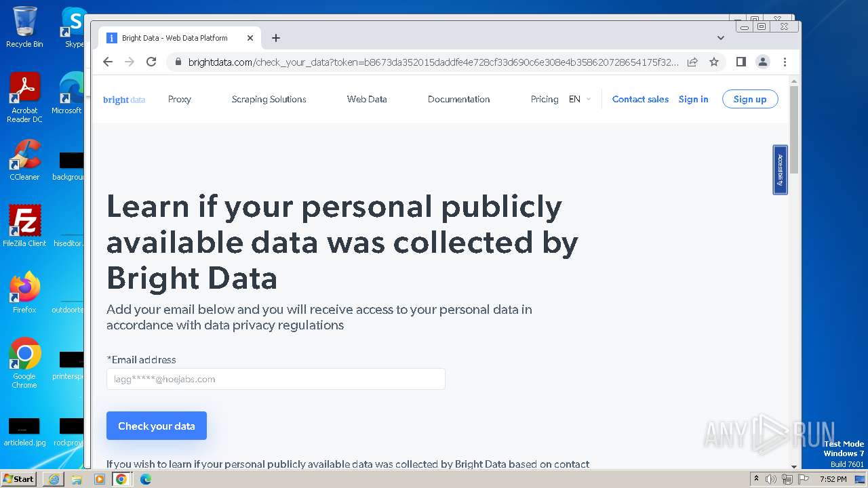Click the Check your data button

point(157,426)
